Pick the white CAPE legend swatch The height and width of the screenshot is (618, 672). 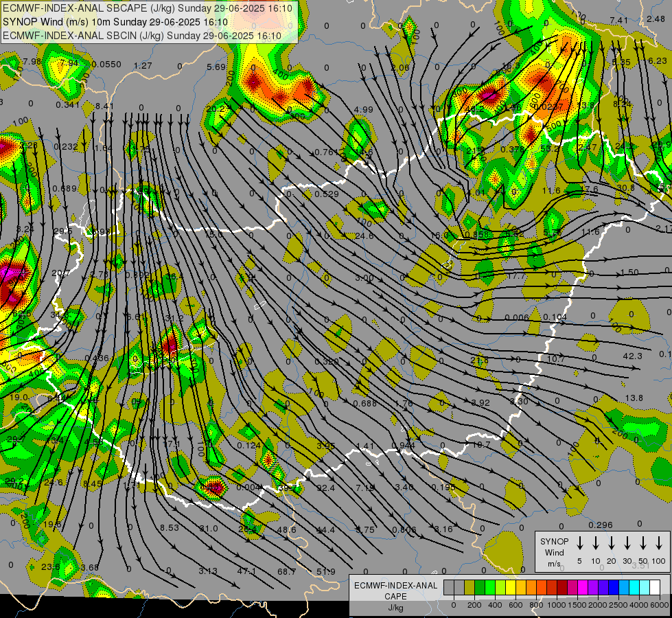click(x=654, y=588)
